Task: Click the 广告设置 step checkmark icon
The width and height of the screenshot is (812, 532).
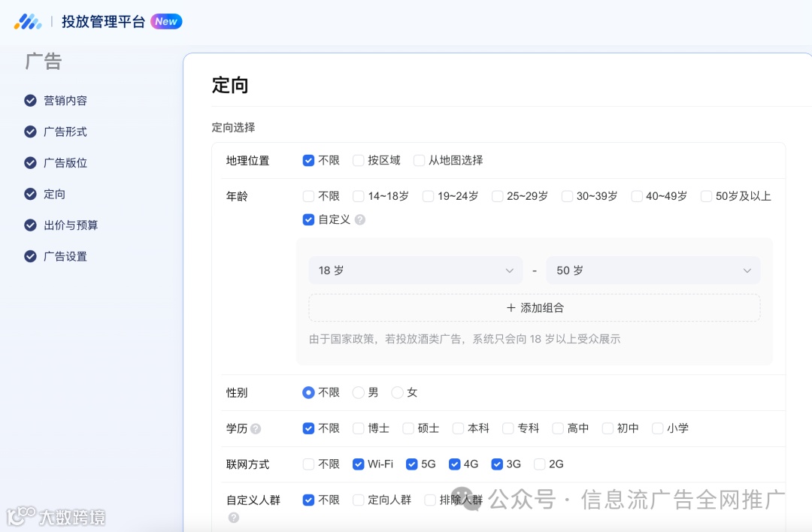Action: pyautogui.click(x=29, y=255)
